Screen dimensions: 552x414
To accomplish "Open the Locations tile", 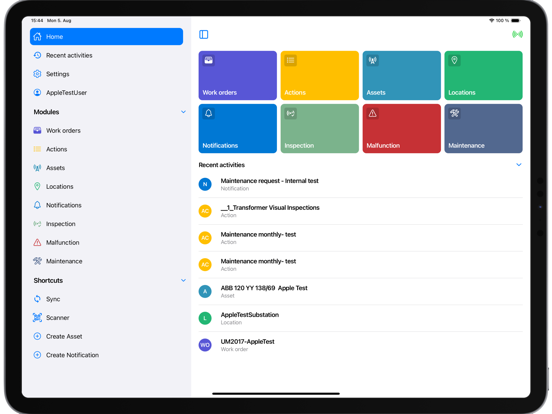I will (x=483, y=75).
